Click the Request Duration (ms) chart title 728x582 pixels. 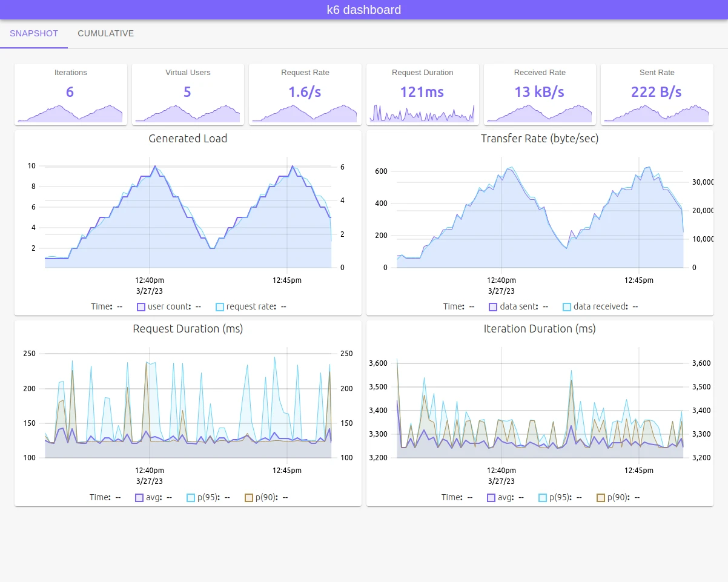tap(188, 329)
